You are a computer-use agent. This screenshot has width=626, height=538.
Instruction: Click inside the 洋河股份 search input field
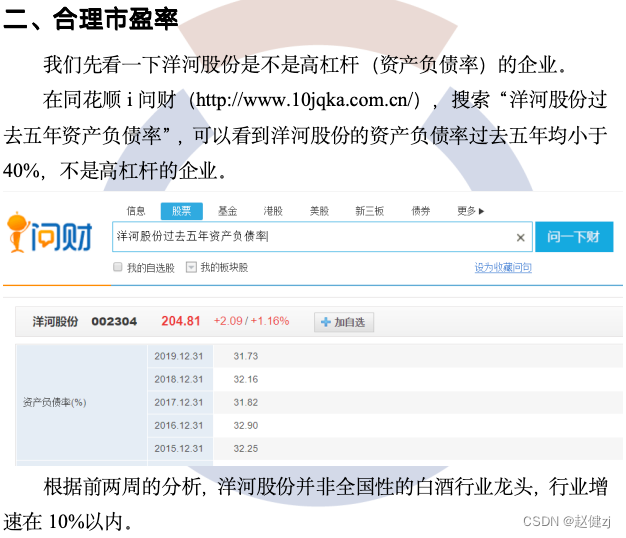[322, 237]
